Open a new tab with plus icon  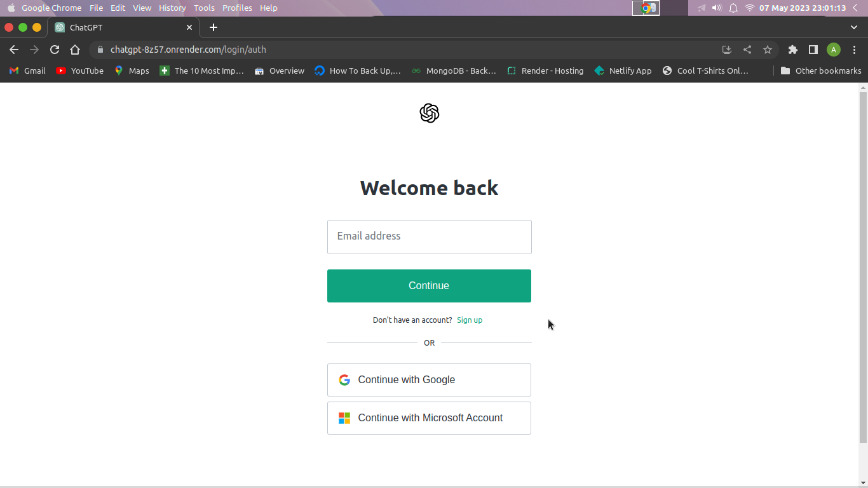click(214, 27)
